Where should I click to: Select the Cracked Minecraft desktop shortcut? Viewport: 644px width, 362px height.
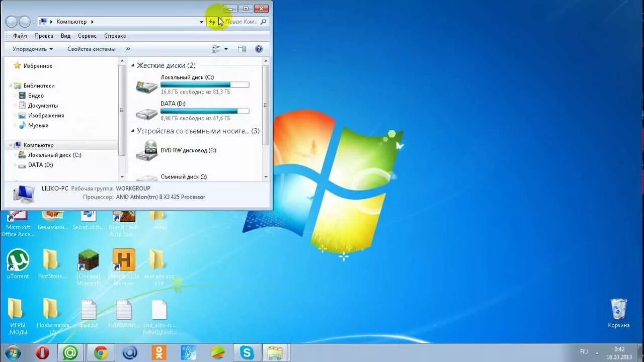(x=88, y=267)
